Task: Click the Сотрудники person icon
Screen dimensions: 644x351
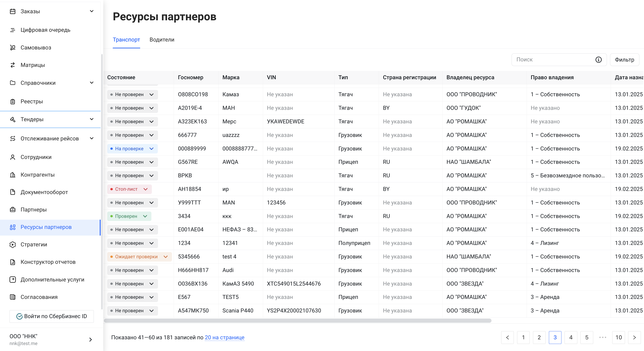Action: 13,157
